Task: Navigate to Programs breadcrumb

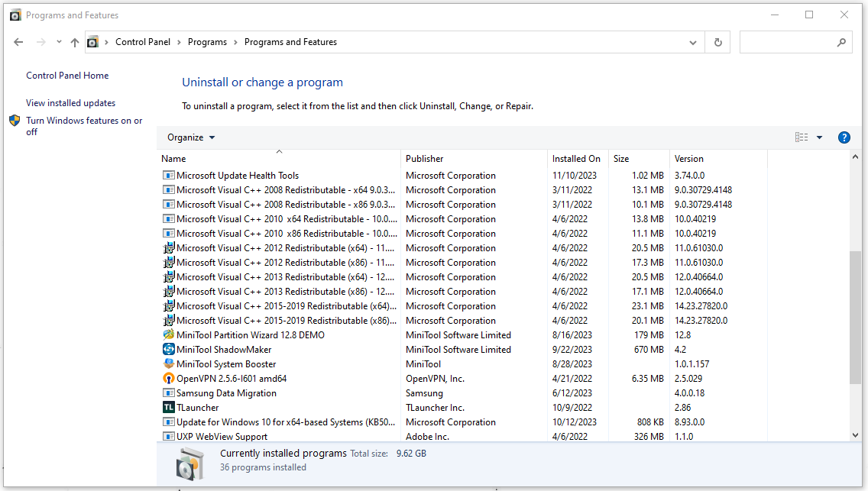Action: pos(207,42)
